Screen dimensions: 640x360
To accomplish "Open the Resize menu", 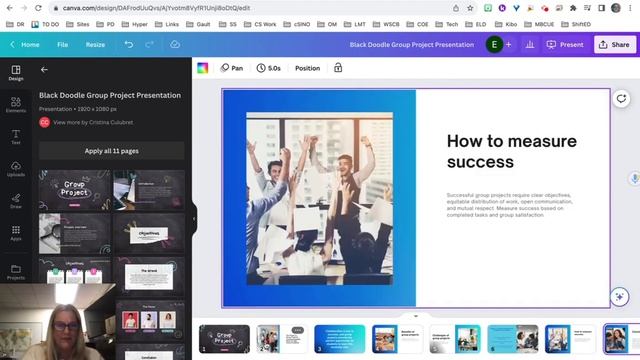I will tap(95, 44).
